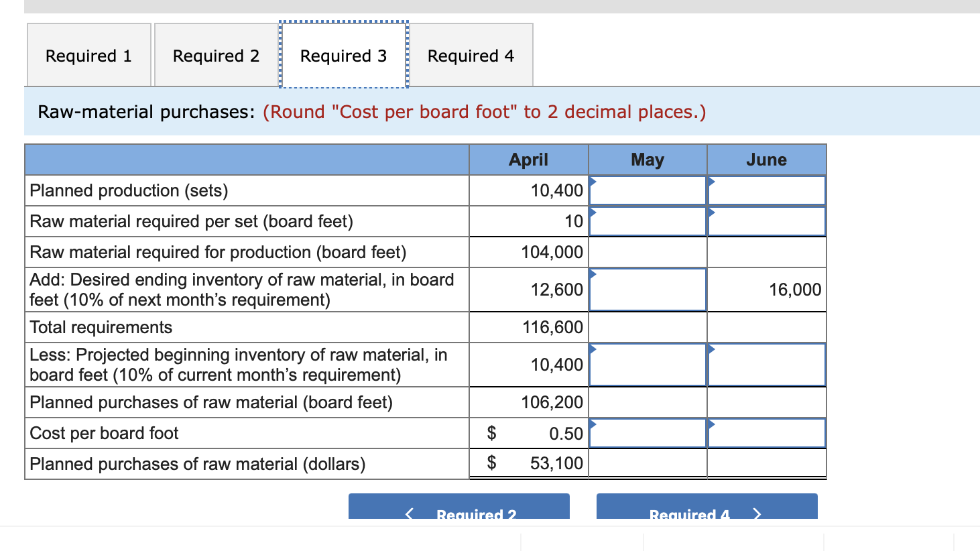This screenshot has width=980, height=551.
Task: Select June ending inventory value 16,000
Action: (x=795, y=290)
